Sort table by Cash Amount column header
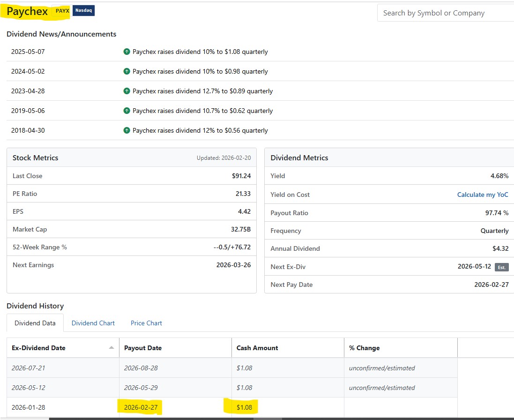Image resolution: width=514 pixels, height=420 pixels. [257, 348]
